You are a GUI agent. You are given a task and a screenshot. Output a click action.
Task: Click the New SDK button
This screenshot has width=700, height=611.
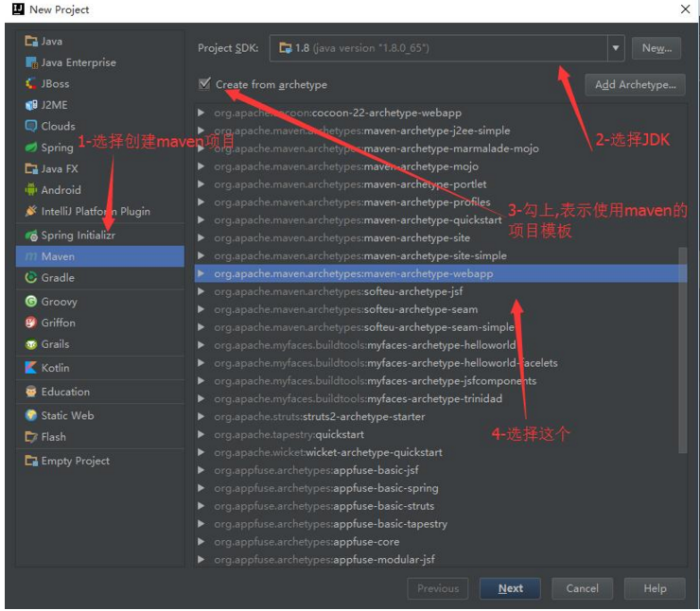pyautogui.click(x=656, y=48)
